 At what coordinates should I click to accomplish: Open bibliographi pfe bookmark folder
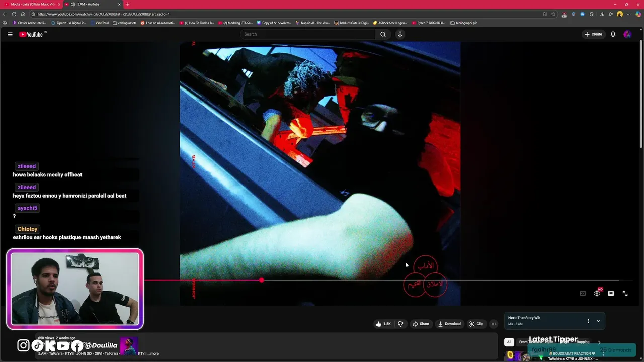click(464, 23)
